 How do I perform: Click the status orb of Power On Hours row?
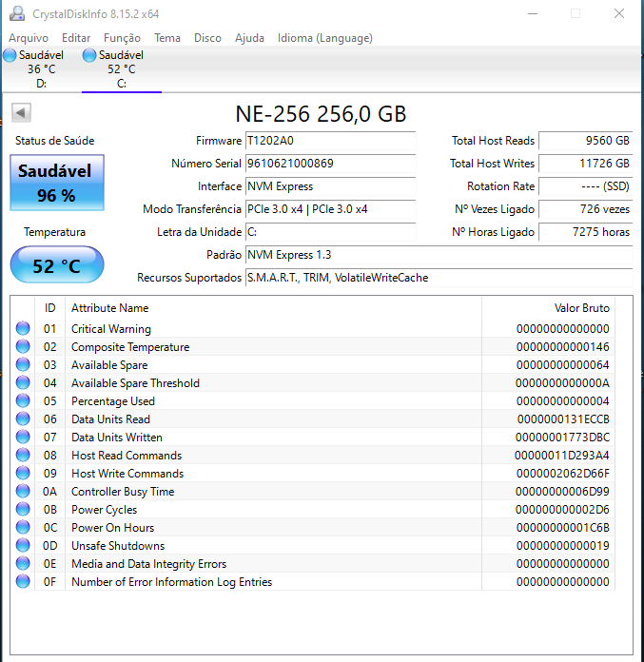[x=23, y=527]
